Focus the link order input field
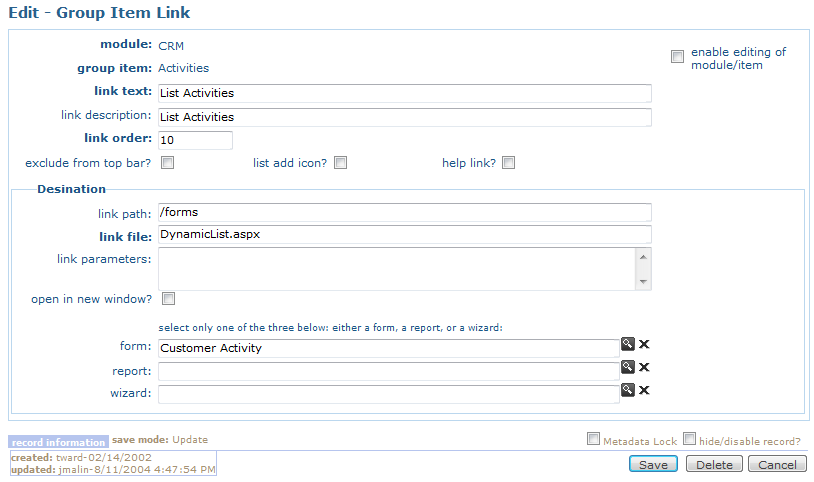The height and width of the screenshot is (482, 814). (x=195, y=140)
